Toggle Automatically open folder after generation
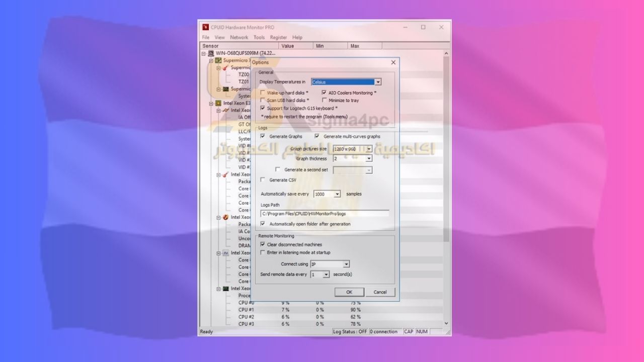 (263, 224)
